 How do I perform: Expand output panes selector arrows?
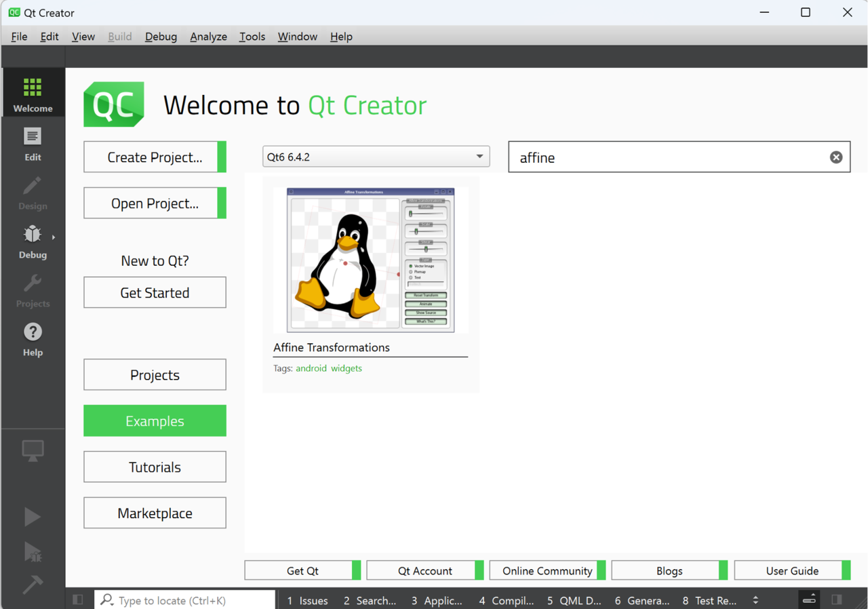(755, 600)
